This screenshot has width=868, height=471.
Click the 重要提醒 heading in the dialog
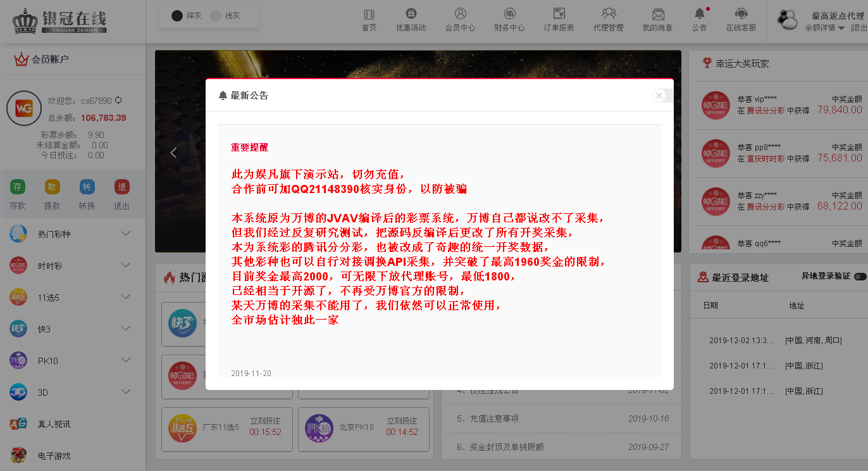click(249, 148)
